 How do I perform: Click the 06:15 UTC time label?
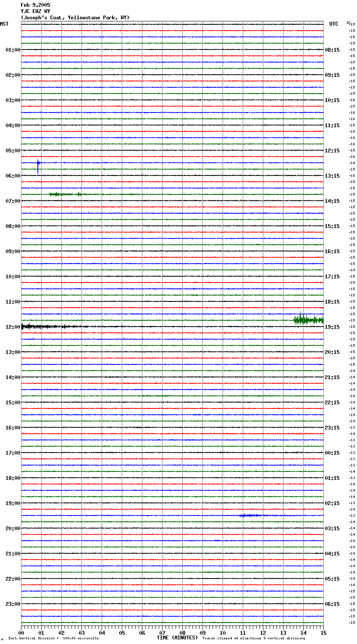pos(332,604)
